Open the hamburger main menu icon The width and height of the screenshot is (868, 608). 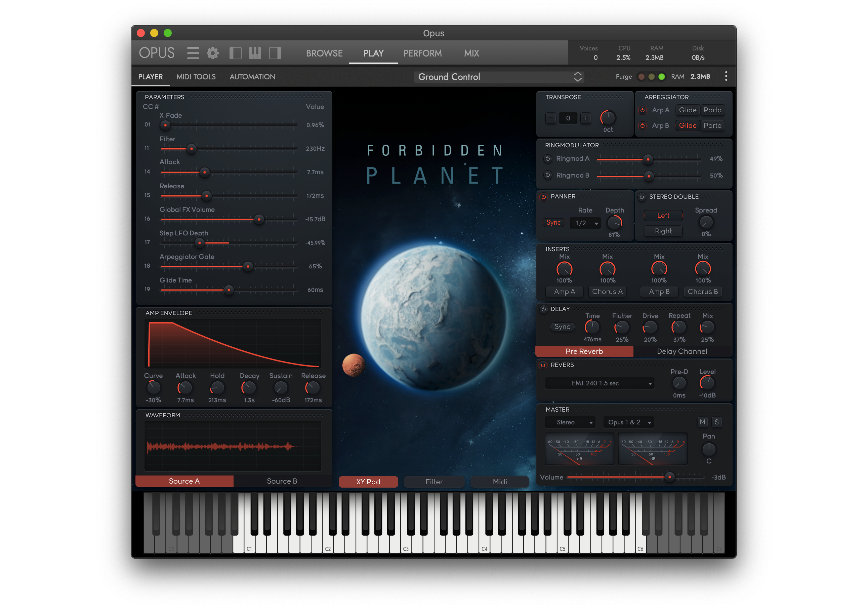(x=193, y=53)
